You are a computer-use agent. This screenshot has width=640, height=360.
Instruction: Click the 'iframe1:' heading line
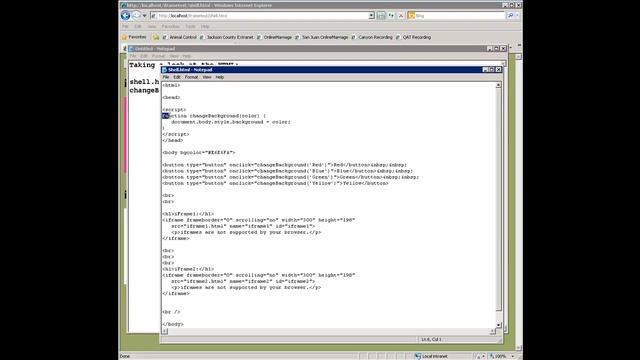tap(188, 214)
